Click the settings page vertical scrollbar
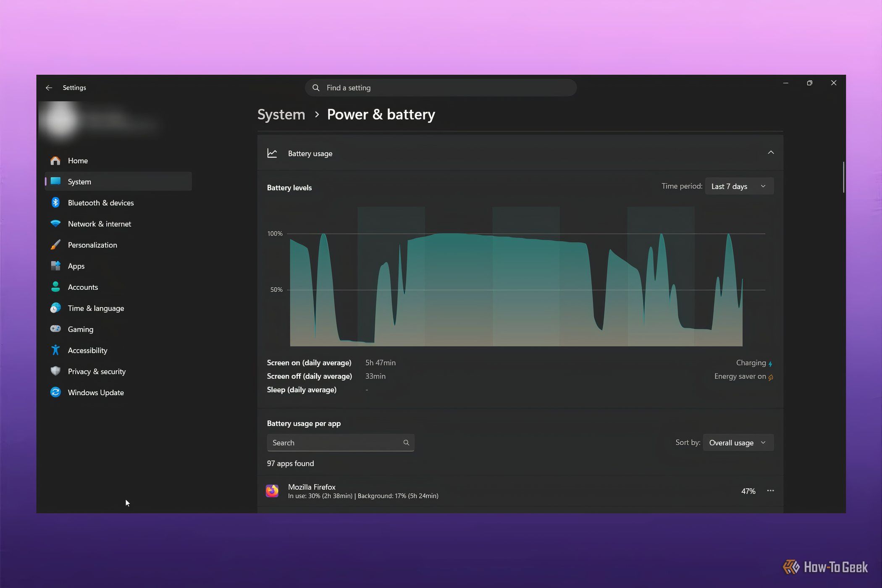The height and width of the screenshot is (588, 882). tap(843, 177)
